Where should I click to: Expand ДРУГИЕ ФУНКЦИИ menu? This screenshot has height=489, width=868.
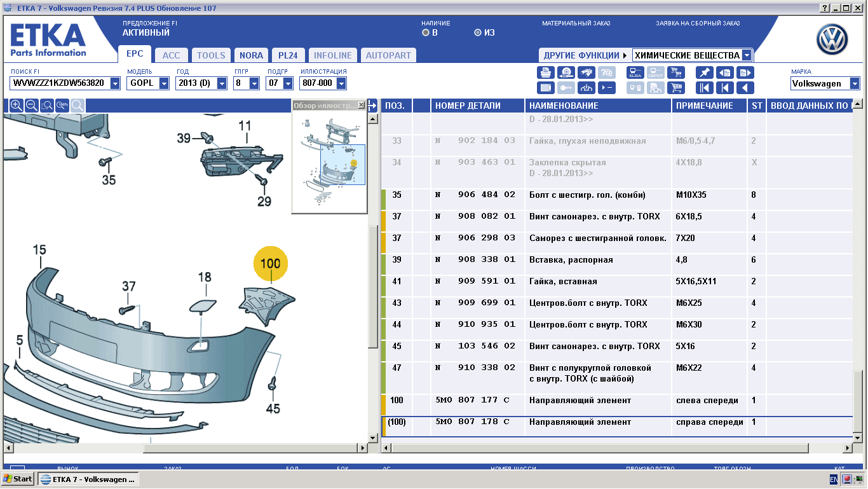point(585,55)
